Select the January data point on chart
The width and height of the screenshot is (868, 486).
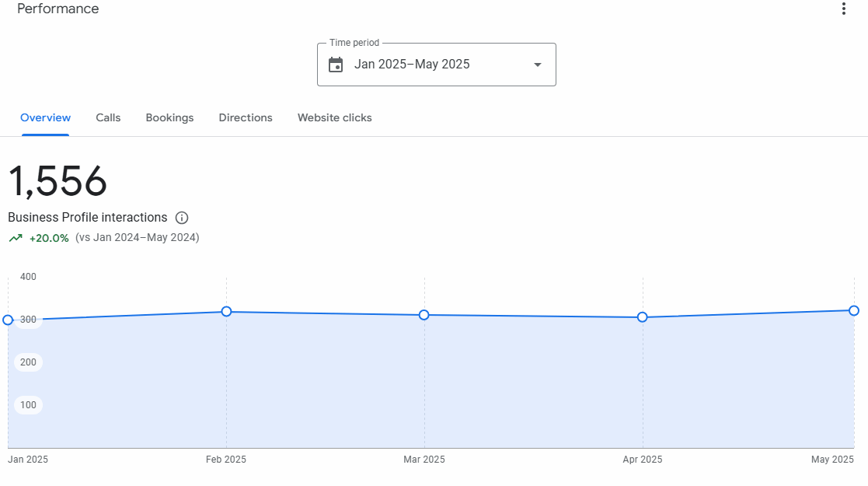pyautogui.click(x=8, y=320)
